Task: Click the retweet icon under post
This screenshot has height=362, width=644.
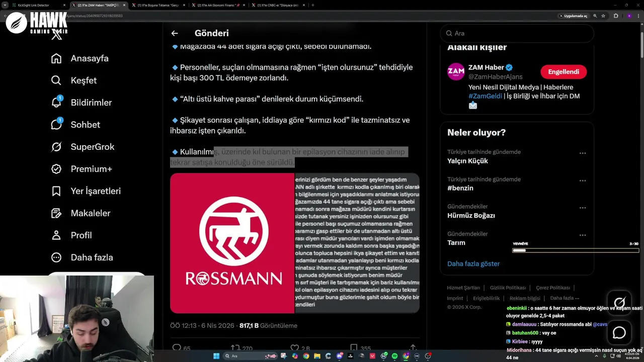Action: [235, 348]
